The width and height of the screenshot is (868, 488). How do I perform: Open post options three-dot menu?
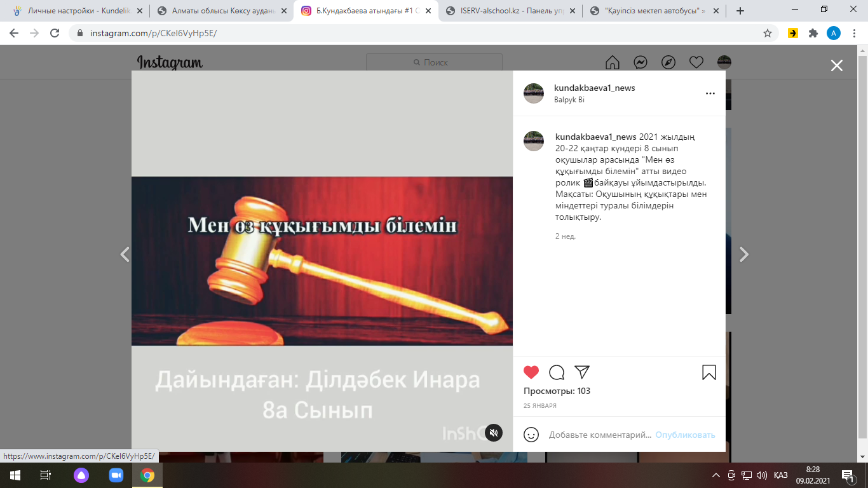[710, 93]
